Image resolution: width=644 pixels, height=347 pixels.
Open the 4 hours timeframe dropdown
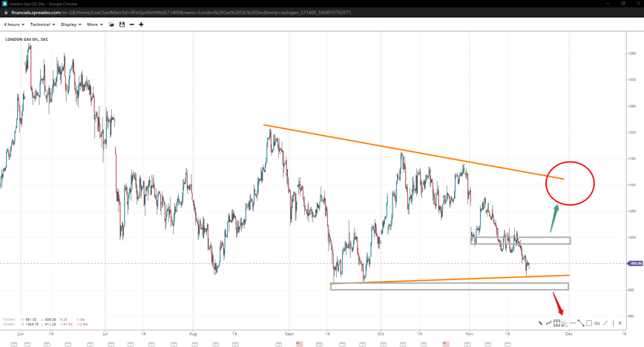click(x=13, y=24)
